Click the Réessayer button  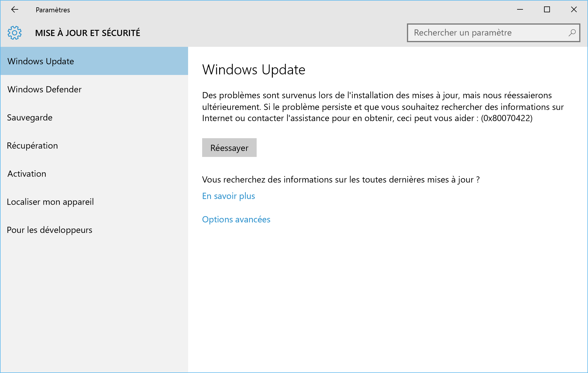coord(229,148)
